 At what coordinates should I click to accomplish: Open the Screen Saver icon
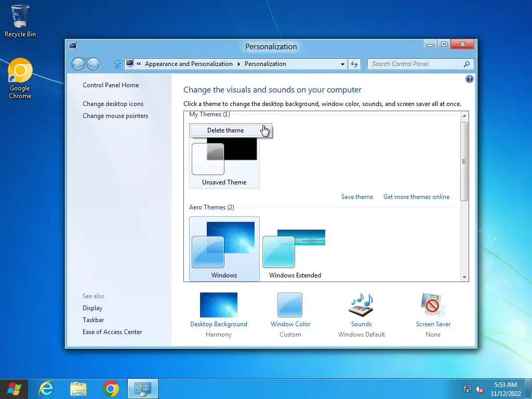point(433,304)
